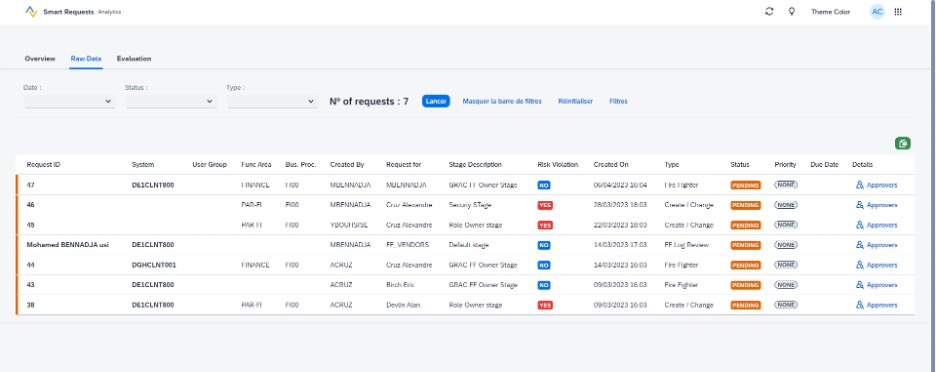Open Approvers link in FF_VENDORS row

click(882, 245)
